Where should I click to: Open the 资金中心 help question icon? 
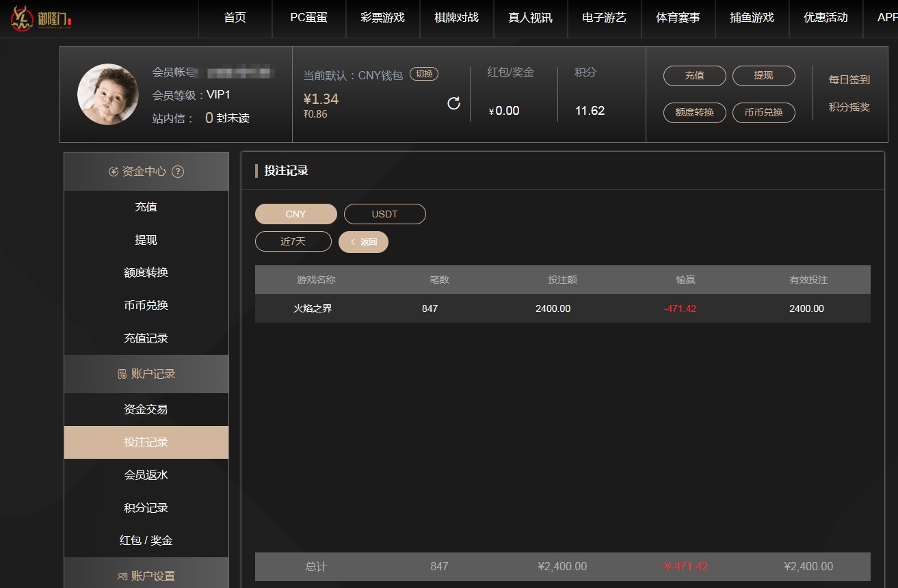178,172
